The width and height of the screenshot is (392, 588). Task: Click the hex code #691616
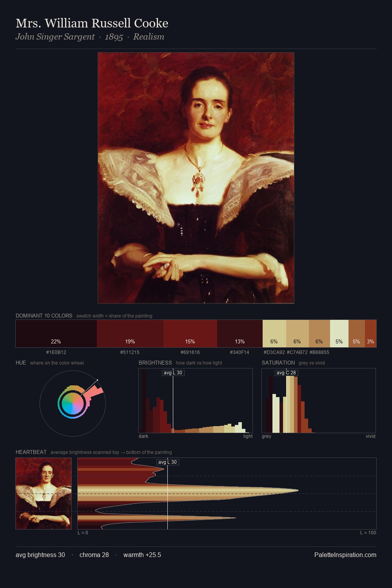(x=190, y=352)
